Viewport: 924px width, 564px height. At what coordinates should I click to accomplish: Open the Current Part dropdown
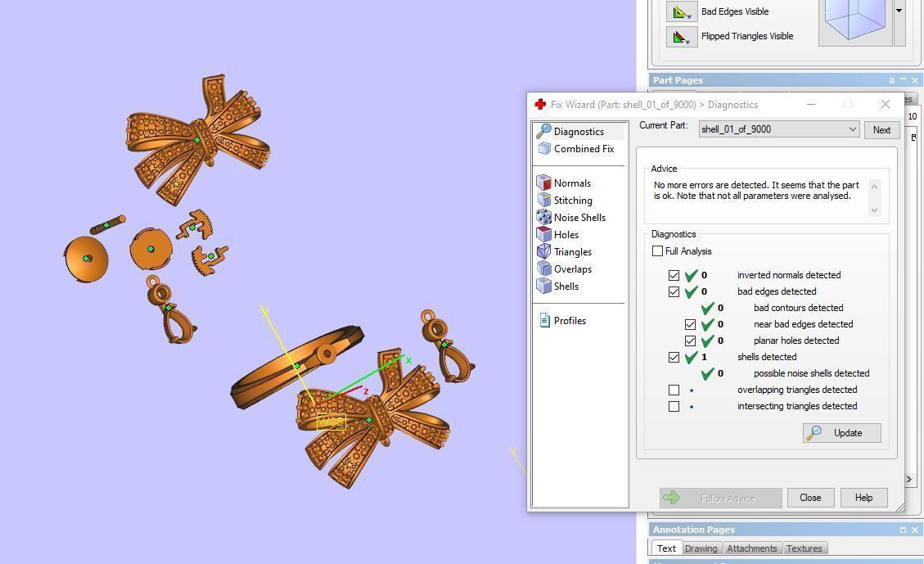pos(779,129)
